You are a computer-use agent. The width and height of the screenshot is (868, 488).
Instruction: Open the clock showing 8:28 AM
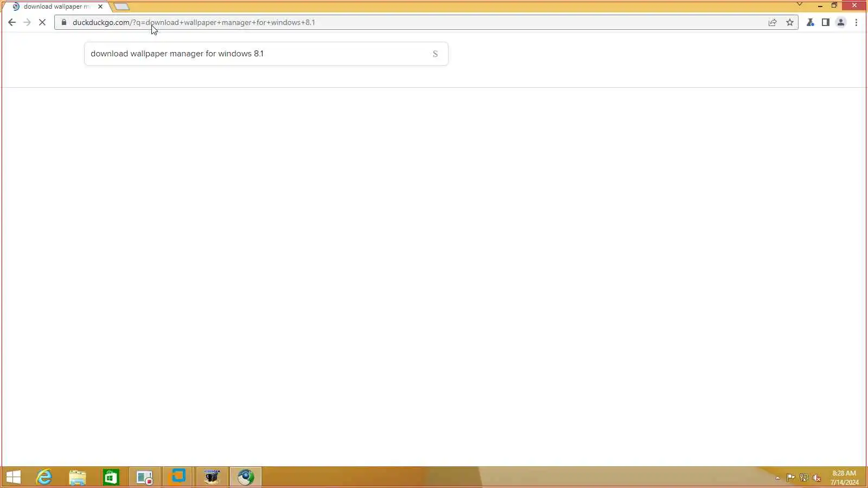tap(844, 478)
